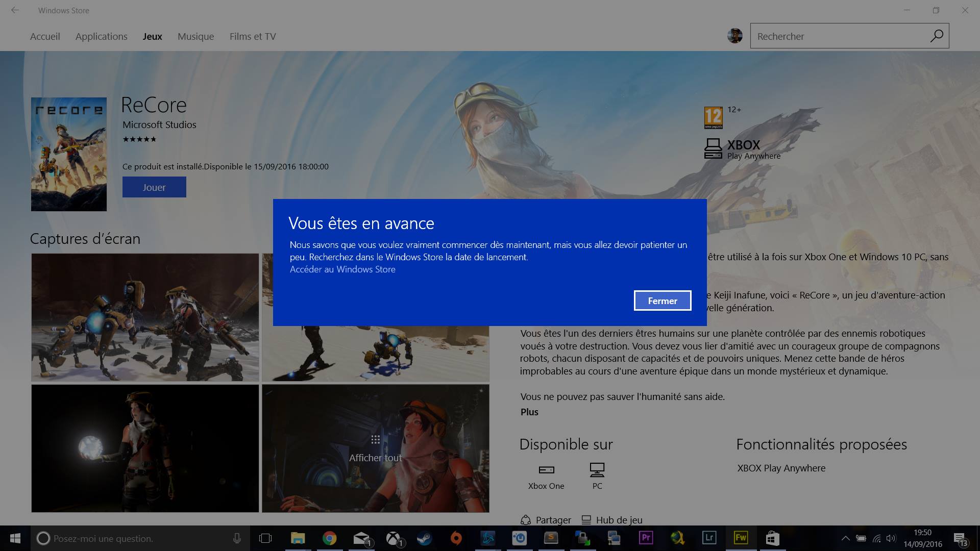Open Battle.net from the taskbar
Screen dimensions: 980x551
pos(488,538)
